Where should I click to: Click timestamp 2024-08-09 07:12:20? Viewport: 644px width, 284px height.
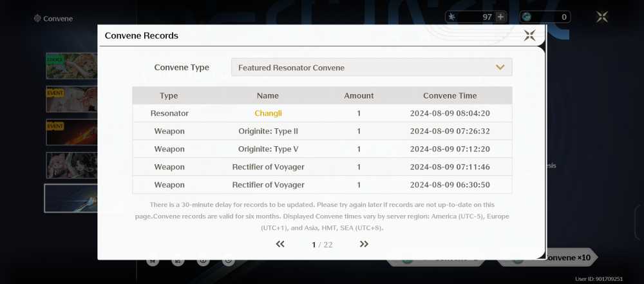pyautogui.click(x=450, y=149)
